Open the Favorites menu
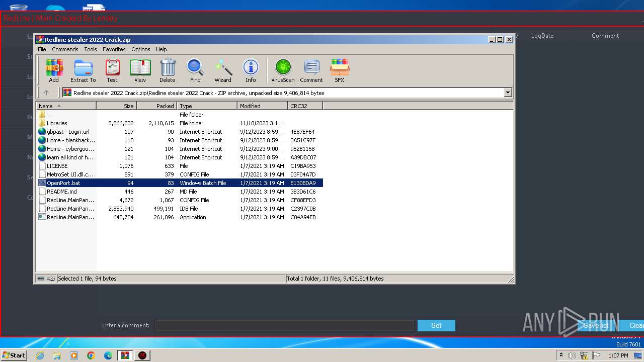 tap(114, 49)
